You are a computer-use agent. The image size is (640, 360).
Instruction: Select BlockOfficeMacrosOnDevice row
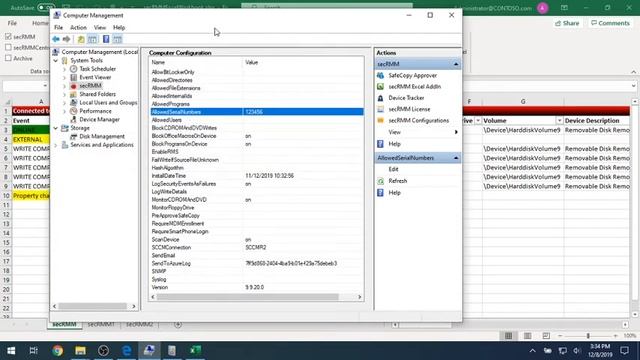pyautogui.click(x=257, y=136)
